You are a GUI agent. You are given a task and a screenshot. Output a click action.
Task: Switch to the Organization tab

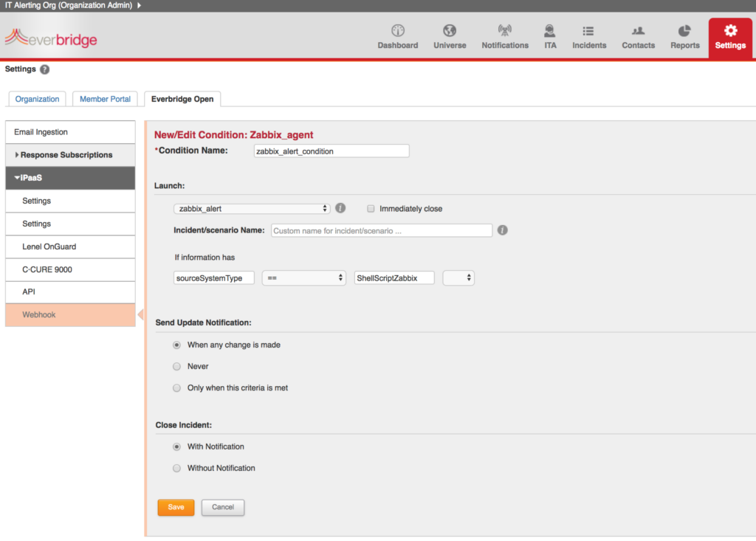tap(37, 99)
